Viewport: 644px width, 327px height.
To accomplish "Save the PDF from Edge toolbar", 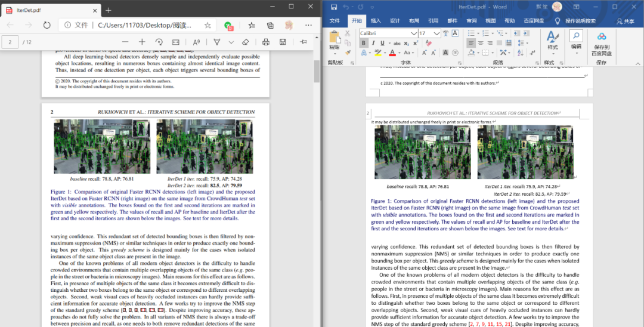I will (x=283, y=42).
